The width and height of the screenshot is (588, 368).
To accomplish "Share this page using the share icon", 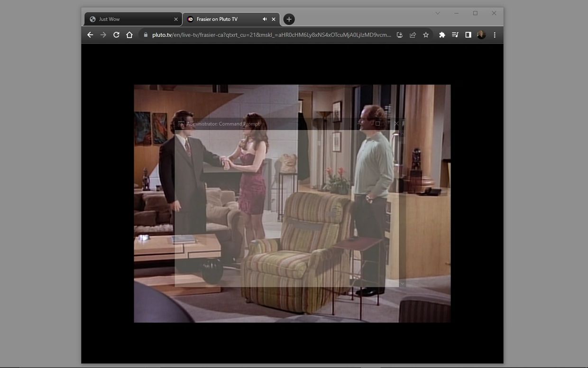I will click(x=413, y=35).
